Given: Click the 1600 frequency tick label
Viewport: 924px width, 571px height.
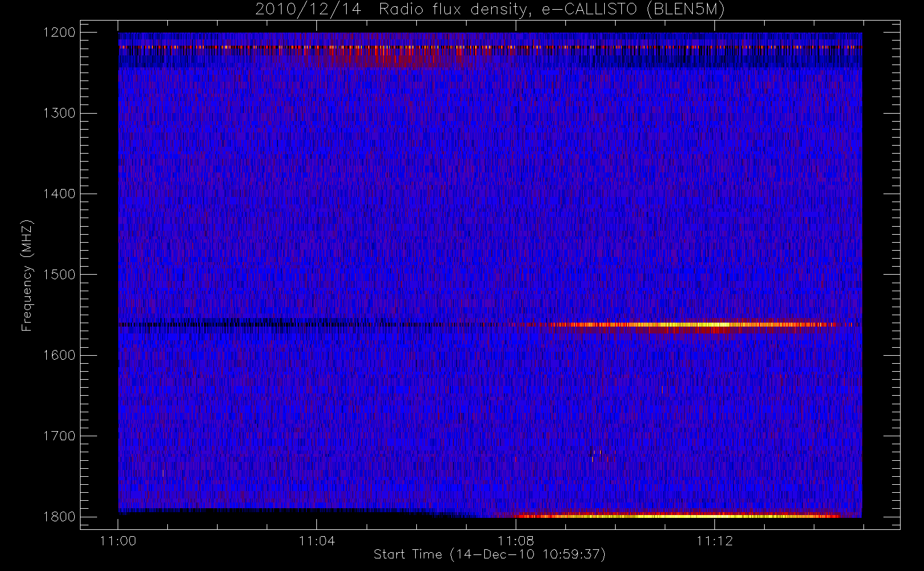Looking at the screenshot, I should [x=59, y=355].
